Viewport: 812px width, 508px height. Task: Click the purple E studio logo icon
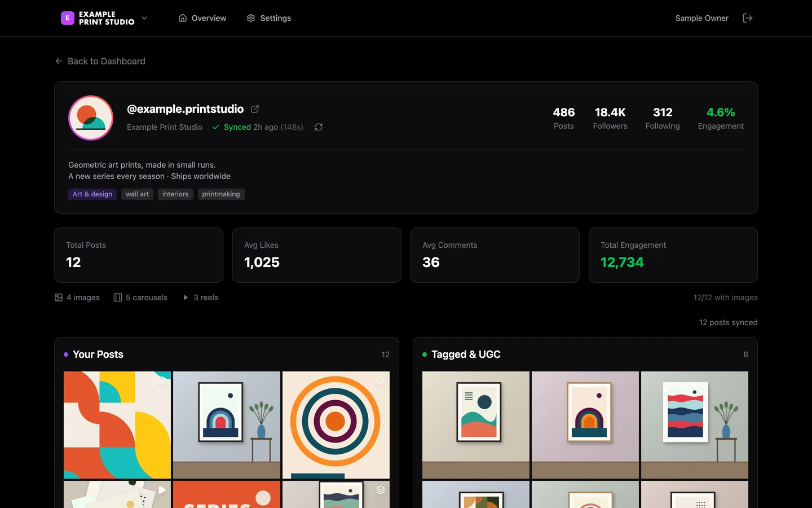(68, 18)
